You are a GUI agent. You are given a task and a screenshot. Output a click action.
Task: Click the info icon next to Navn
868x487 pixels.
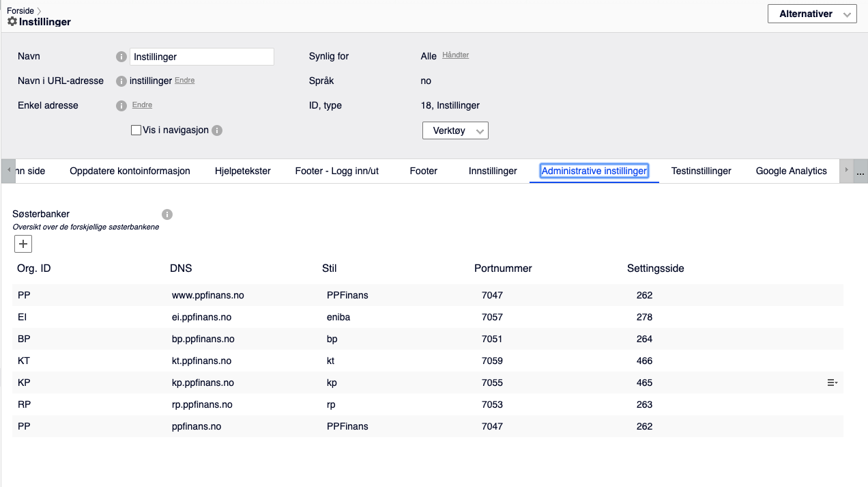point(121,57)
